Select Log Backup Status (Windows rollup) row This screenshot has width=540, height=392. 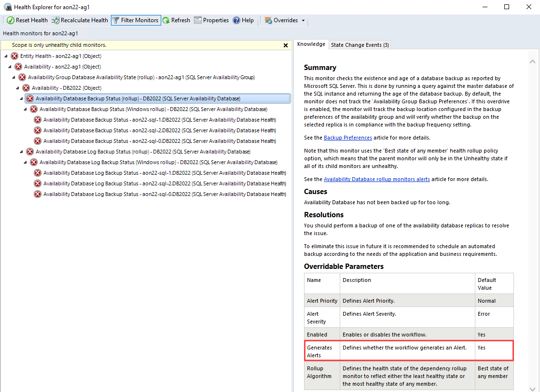(x=158, y=163)
